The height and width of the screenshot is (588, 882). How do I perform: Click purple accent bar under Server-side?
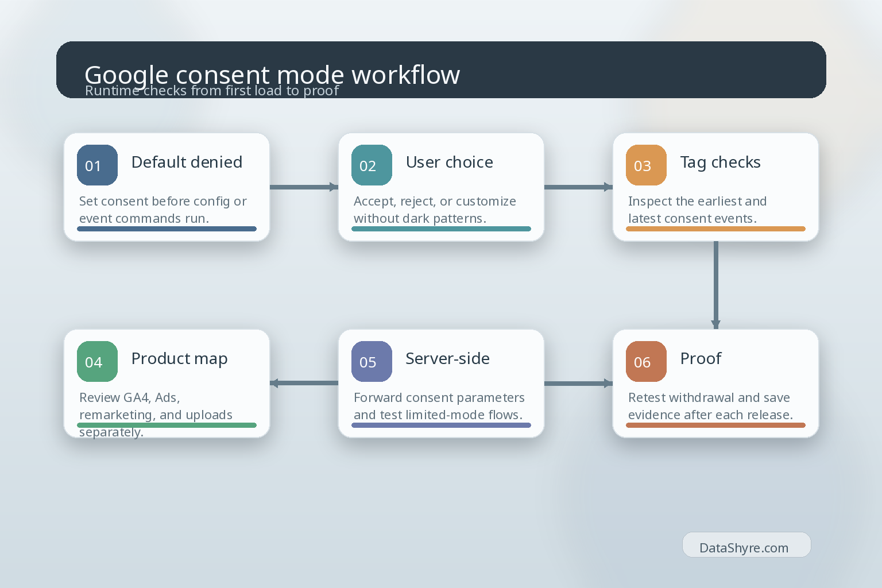(x=441, y=425)
